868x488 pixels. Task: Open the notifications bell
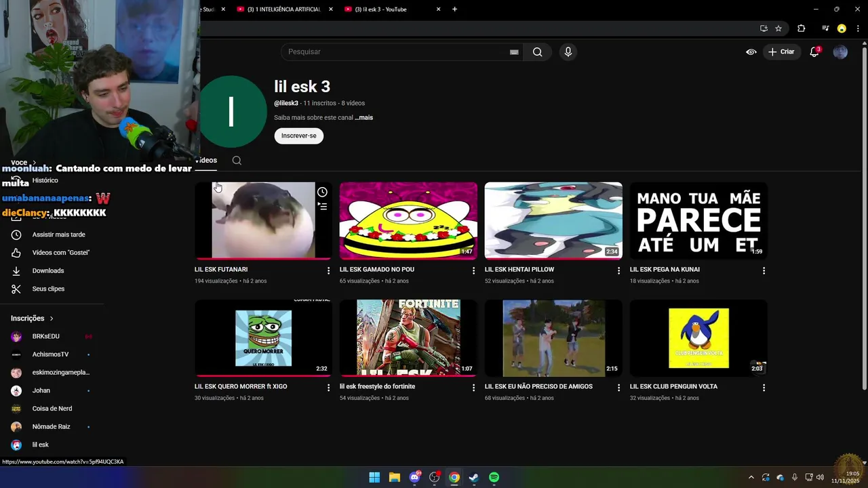pyautogui.click(x=814, y=52)
